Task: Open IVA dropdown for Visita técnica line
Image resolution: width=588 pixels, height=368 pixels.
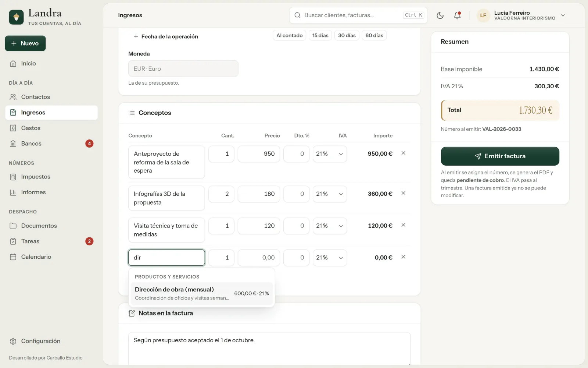Action: [330, 226]
